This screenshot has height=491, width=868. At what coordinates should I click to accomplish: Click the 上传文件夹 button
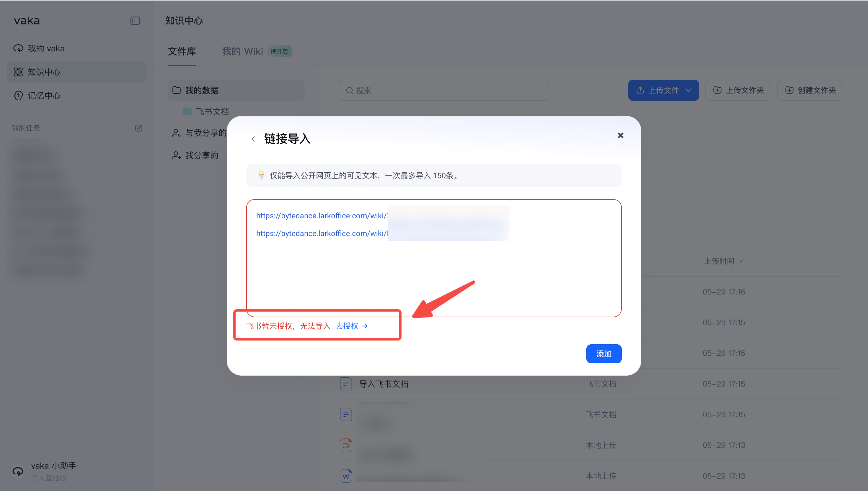(x=738, y=90)
